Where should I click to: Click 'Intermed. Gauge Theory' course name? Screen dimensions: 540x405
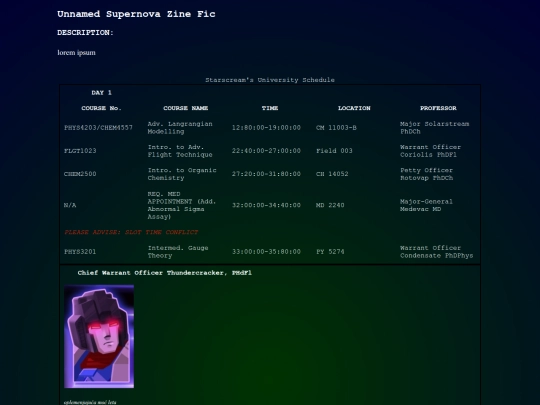click(x=178, y=252)
